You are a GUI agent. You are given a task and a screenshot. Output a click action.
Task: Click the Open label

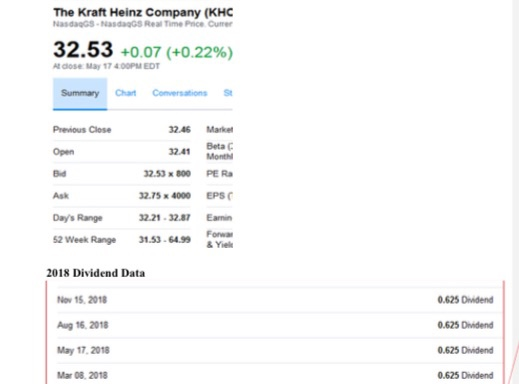point(63,152)
